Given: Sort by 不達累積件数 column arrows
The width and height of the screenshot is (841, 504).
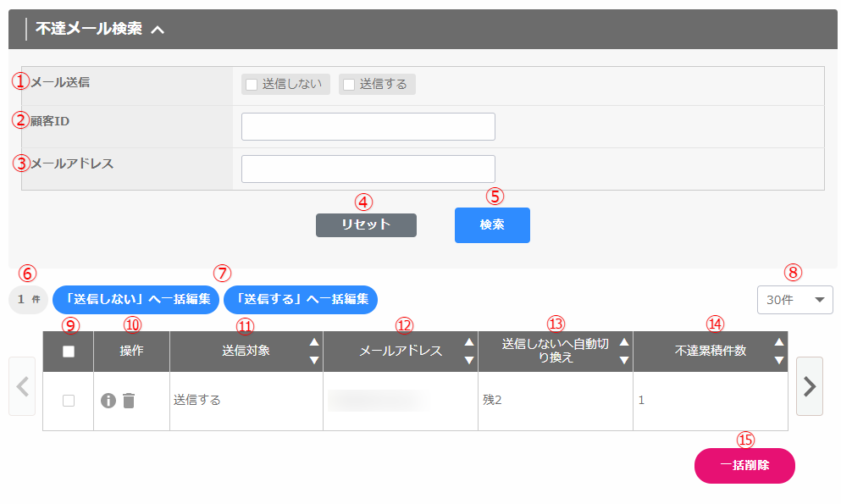Looking at the screenshot, I should point(779,351).
